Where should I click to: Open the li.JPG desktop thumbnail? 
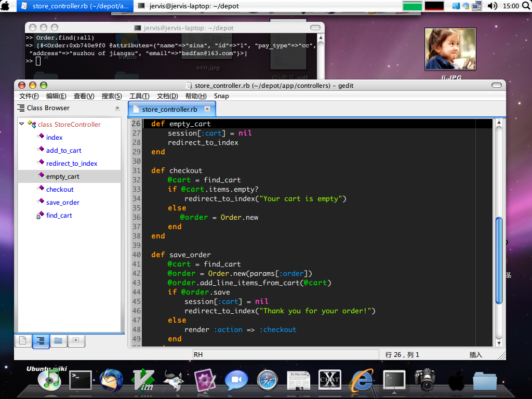tap(450, 49)
